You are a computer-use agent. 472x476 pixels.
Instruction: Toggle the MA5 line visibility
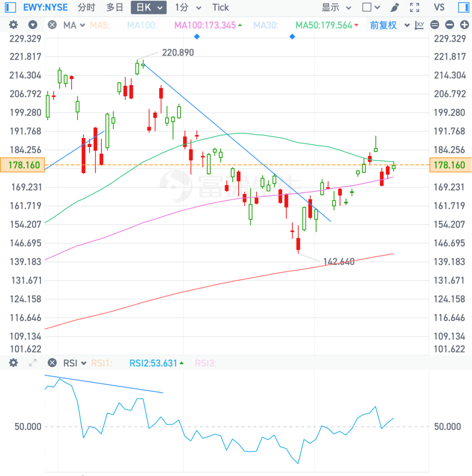(100, 25)
